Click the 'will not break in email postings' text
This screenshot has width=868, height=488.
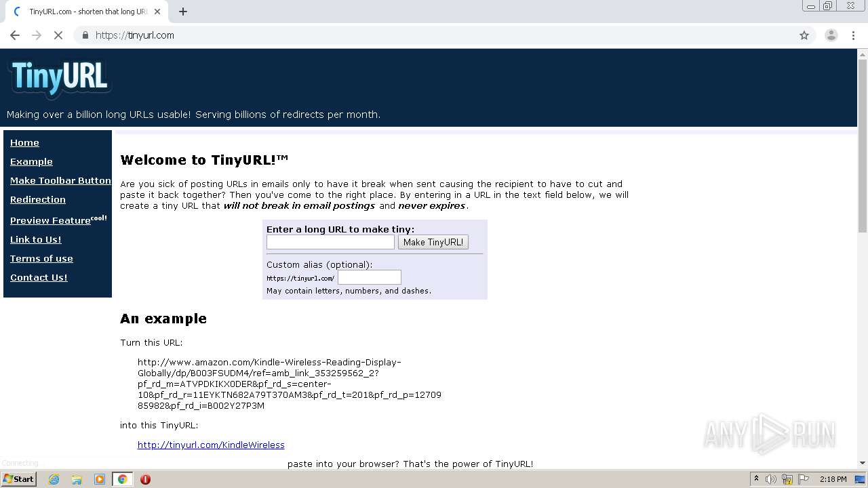[x=299, y=205]
